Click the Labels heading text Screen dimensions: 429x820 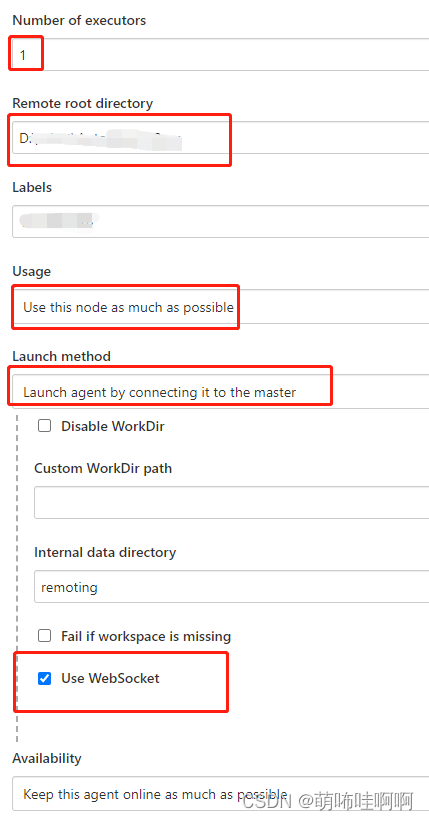tap(32, 187)
